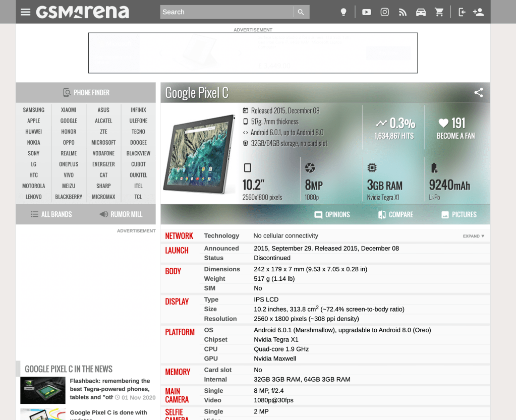Select the Nokia brand
Image resolution: width=516 pixels, height=420 pixels.
point(34,142)
